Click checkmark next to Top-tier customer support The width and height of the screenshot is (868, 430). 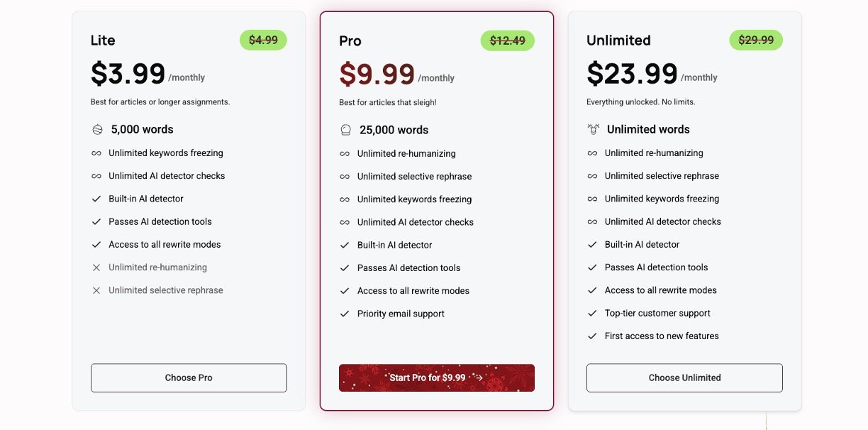[x=593, y=313]
